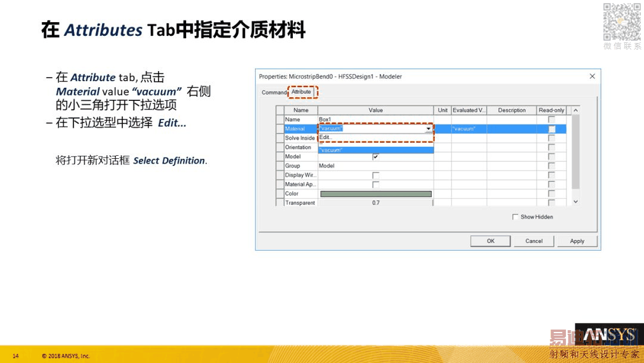Click the Evaluated "vacuum" cell in Material row
This screenshot has width=644, height=363.
pyautogui.click(x=469, y=129)
